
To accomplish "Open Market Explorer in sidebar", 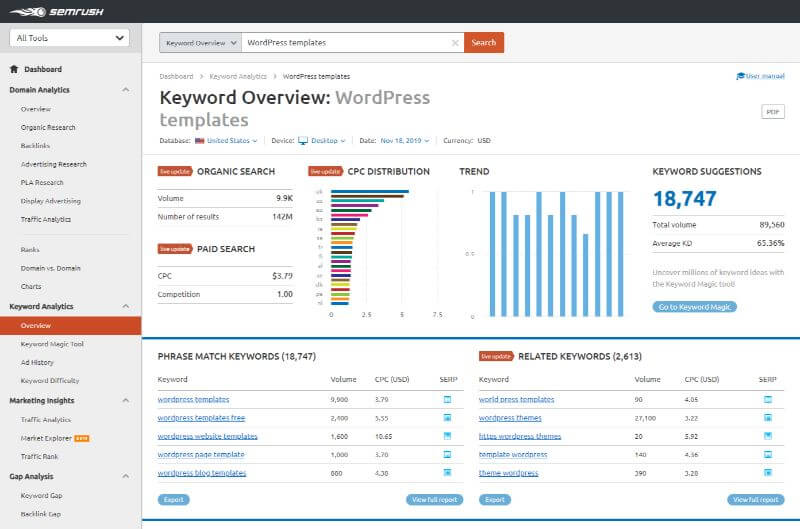I will click(46, 438).
